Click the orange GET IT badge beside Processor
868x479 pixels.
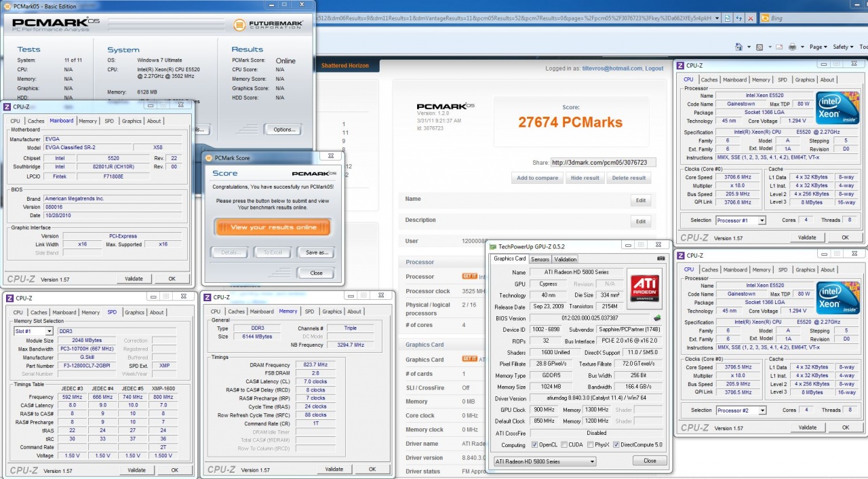469,276
